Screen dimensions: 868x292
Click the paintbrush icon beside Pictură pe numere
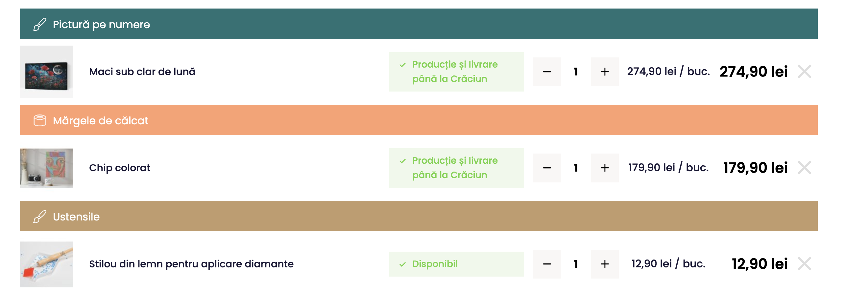[x=40, y=25]
